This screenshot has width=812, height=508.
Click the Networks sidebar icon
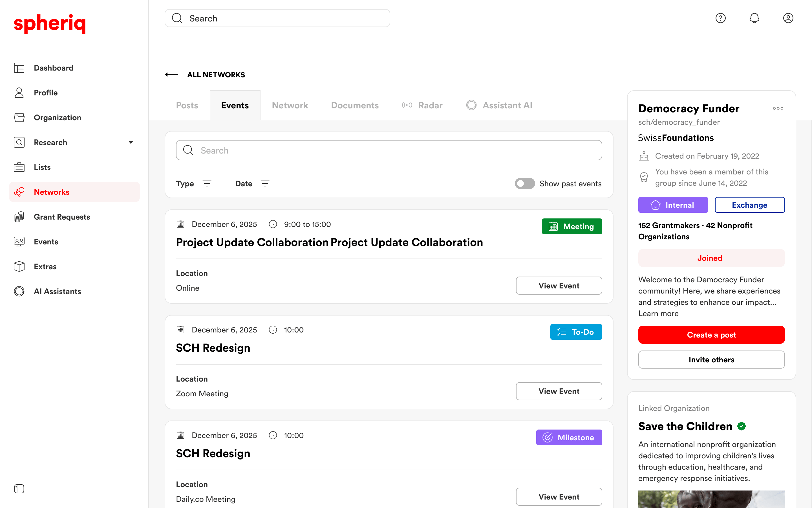click(19, 192)
